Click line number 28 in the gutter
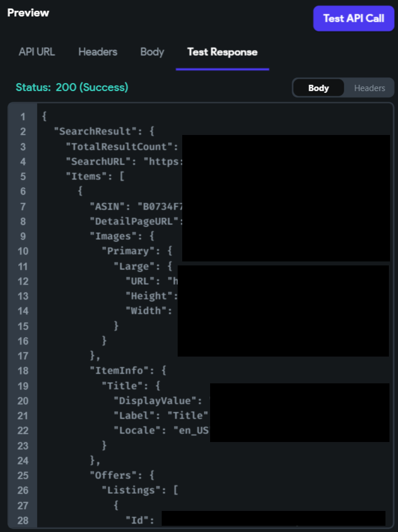 [23, 520]
